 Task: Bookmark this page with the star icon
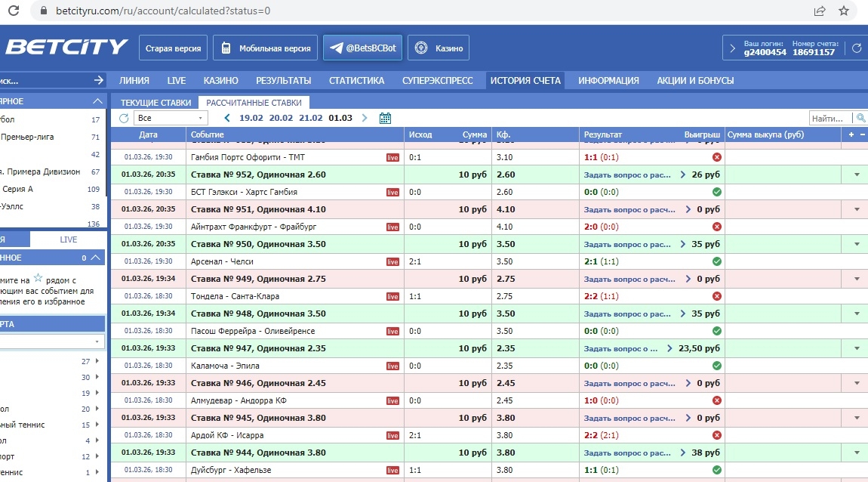coord(845,11)
